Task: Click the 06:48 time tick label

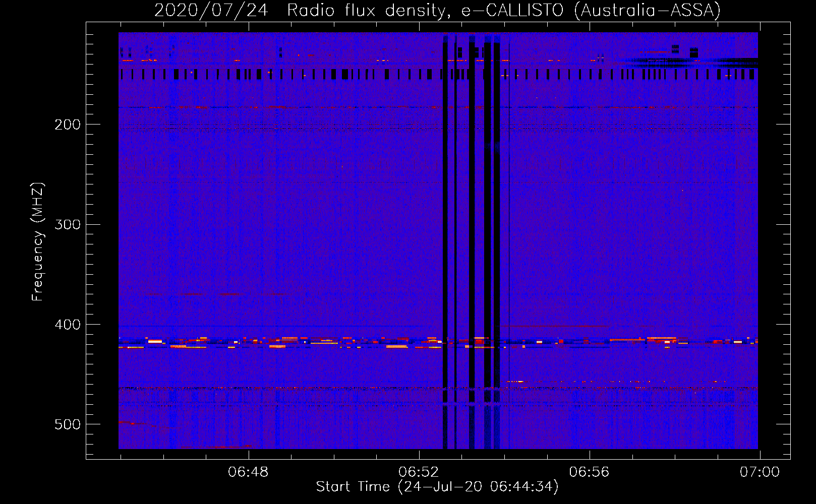Action: pyautogui.click(x=248, y=472)
